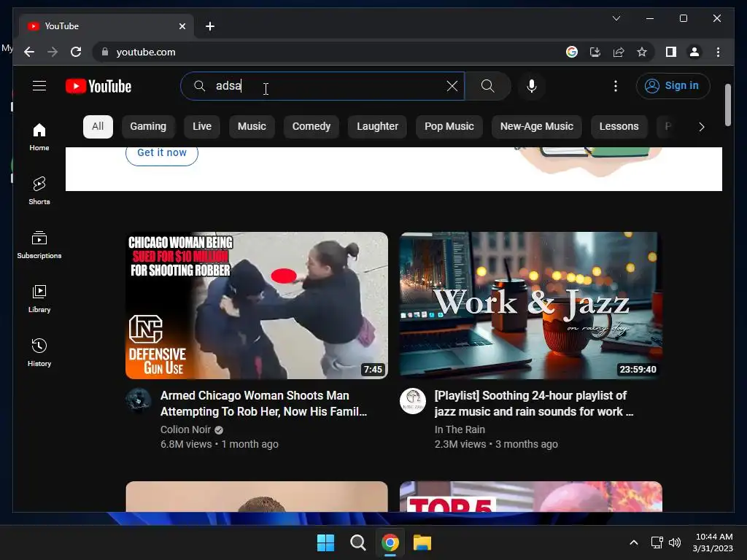
Task: Bookmark this page with the star icon
Action: coord(642,52)
